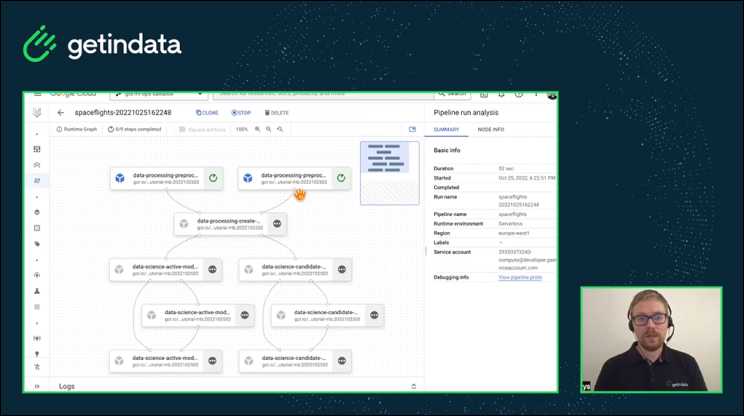This screenshot has height=416, width=744.
Task: Open the project selector dropdown
Action: [159, 94]
